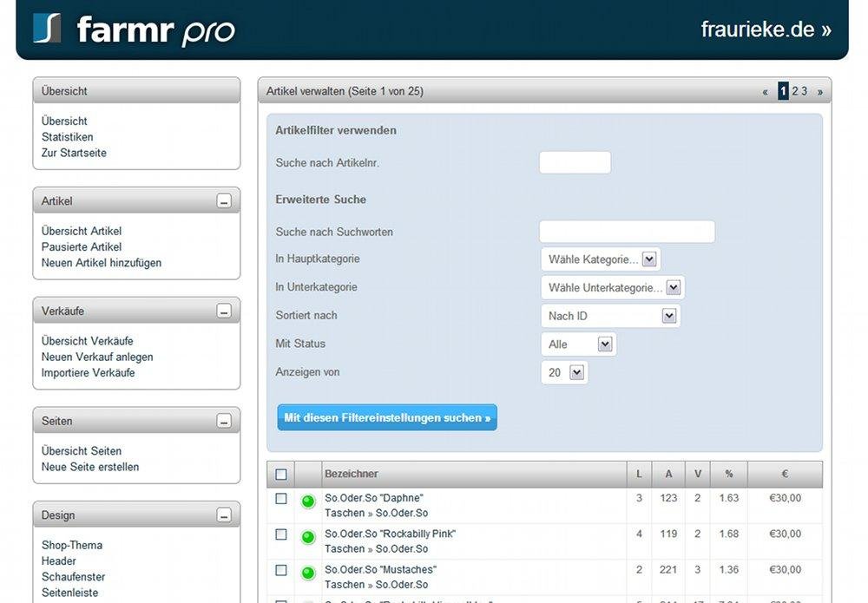This screenshot has height=603, width=868.
Task: Open the "Wähle Unterkategorie" dropdown
Action: 612,287
